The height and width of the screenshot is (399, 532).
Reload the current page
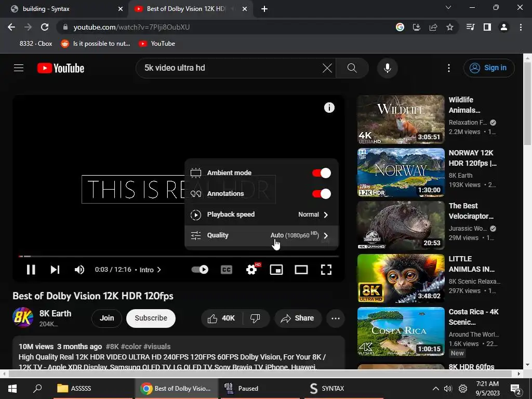coord(45,27)
